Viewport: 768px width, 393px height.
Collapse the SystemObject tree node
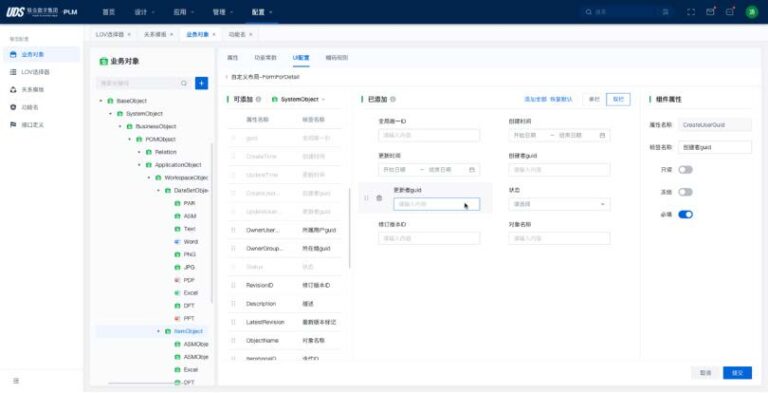(110, 114)
